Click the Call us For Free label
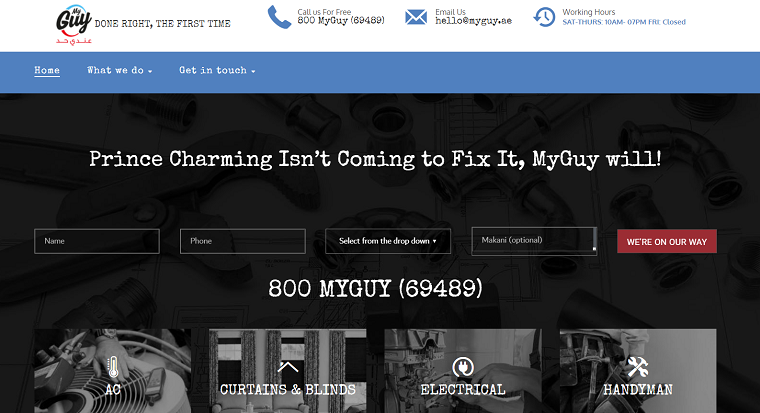This screenshot has width=760, height=413. pos(324,12)
